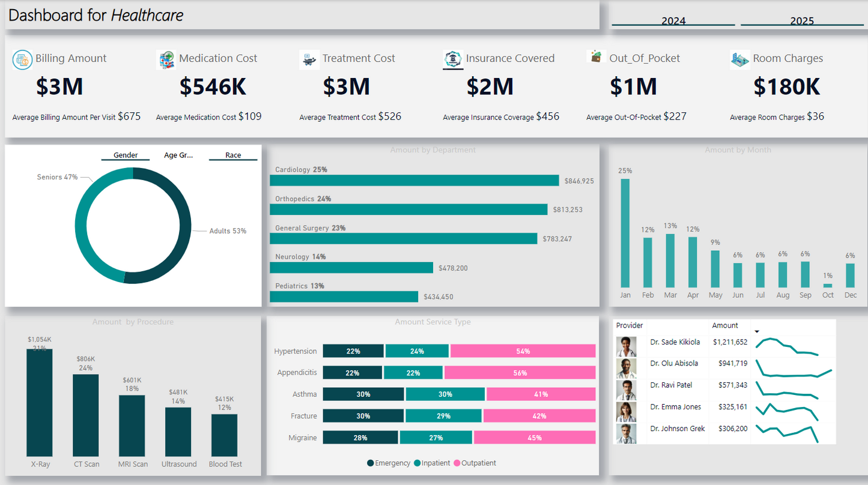Click the Provider column header
Viewport: 868px width, 485px height.
click(x=630, y=325)
